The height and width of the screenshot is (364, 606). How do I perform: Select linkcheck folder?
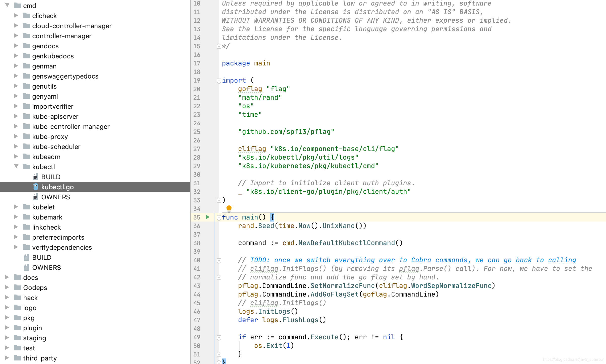click(x=46, y=227)
